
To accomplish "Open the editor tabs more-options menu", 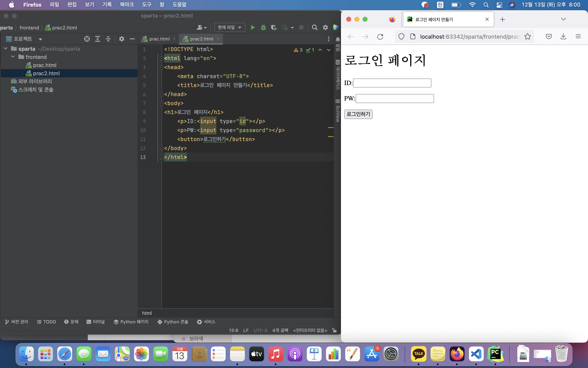I will click(329, 39).
